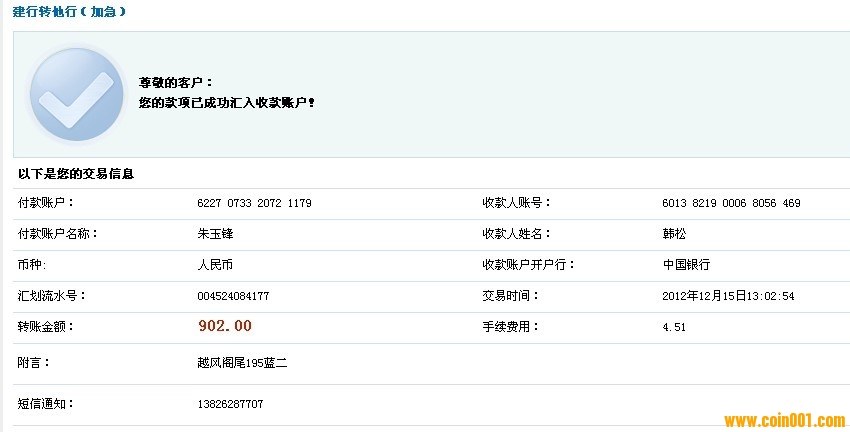Click the large blue checkmark success icon
850x432 pixels.
pos(76,95)
